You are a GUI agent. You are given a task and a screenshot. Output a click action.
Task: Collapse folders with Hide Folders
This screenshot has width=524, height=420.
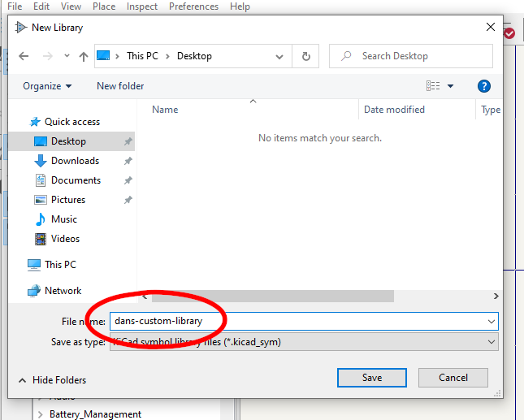coord(53,380)
